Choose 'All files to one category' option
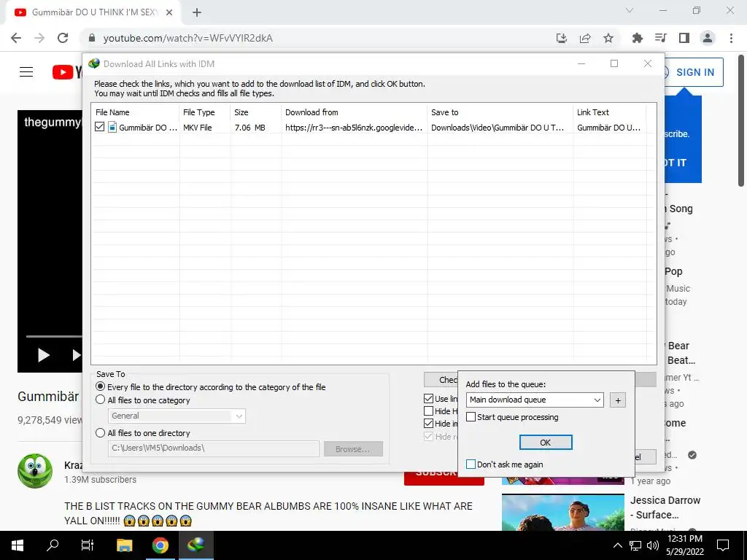Viewport: 747px width, 560px height. pyautogui.click(x=101, y=400)
